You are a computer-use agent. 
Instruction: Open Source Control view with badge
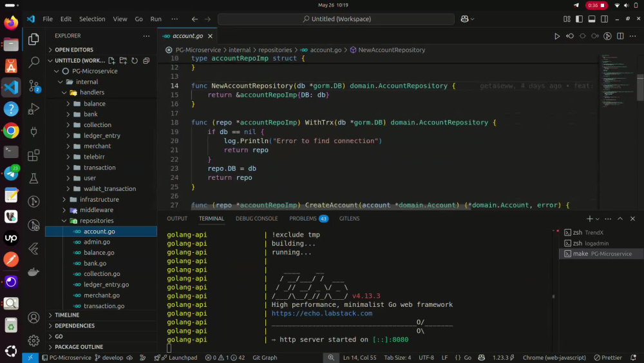point(33,86)
